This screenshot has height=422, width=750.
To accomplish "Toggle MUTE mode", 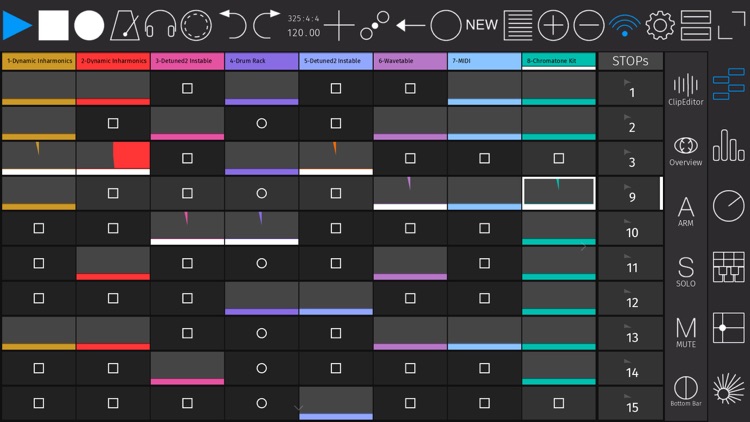I will 686,331.
